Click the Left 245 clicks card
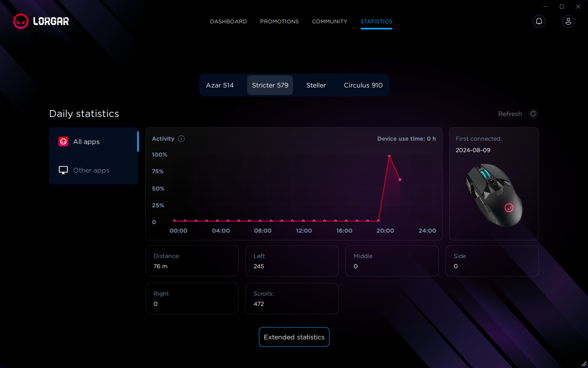The width and height of the screenshot is (588, 368). (x=292, y=261)
